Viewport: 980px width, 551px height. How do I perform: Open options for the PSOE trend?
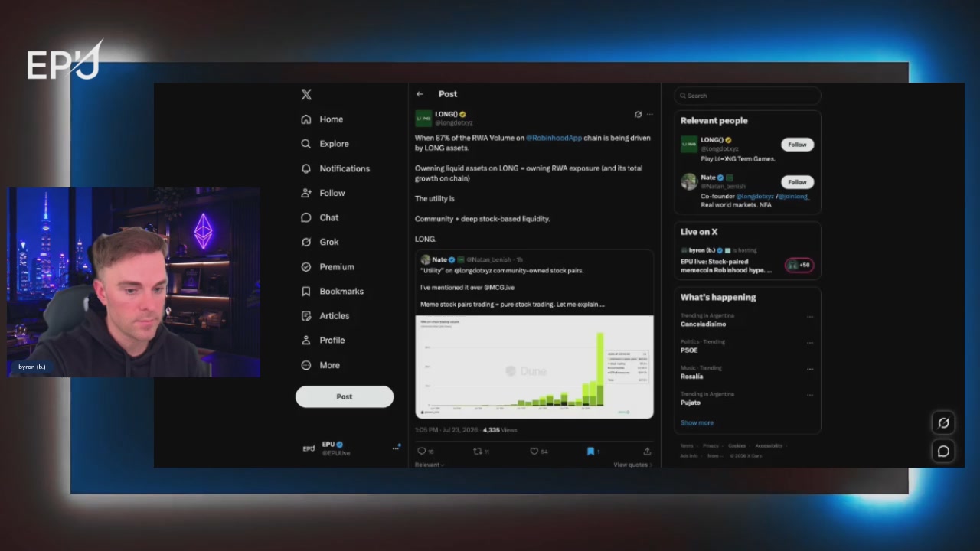coord(810,343)
